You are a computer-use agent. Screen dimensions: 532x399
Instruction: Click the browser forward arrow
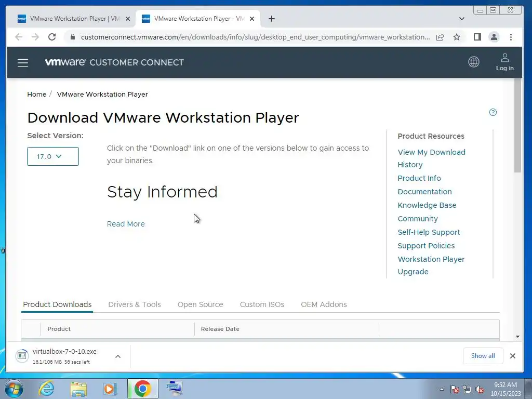click(x=35, y=37)
